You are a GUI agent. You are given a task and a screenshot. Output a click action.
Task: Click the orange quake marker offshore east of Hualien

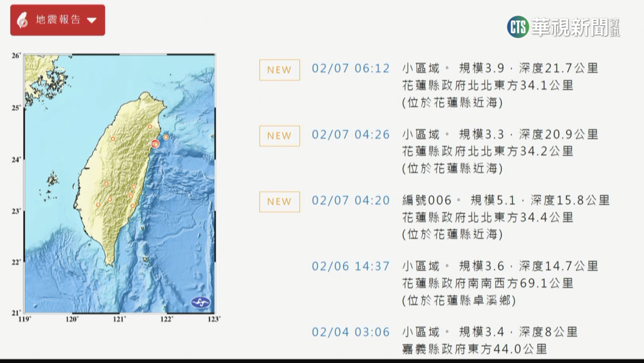(166, 137)
